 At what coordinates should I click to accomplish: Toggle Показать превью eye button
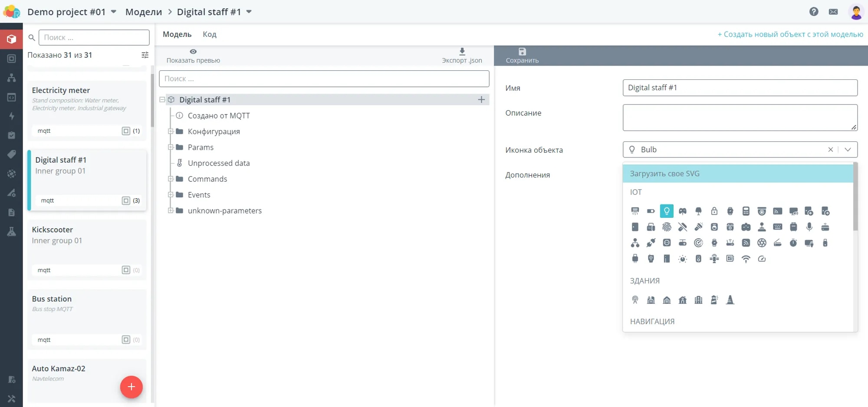pyautogui.click(x=193, y=56)
